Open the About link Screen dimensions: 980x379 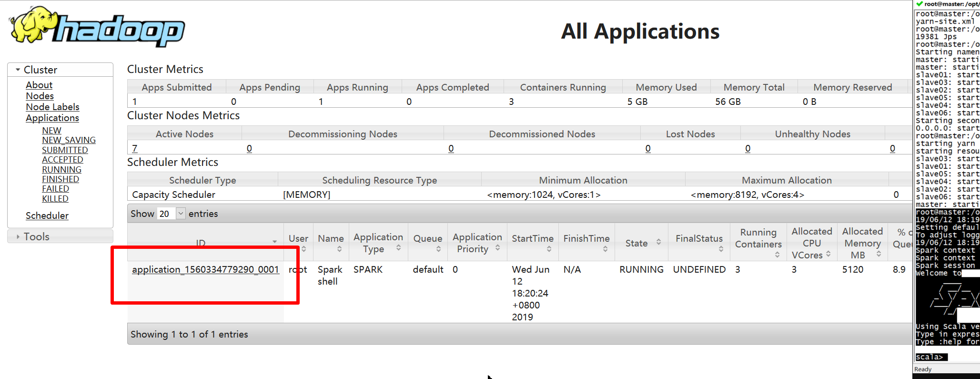click(x=39, y=85)
